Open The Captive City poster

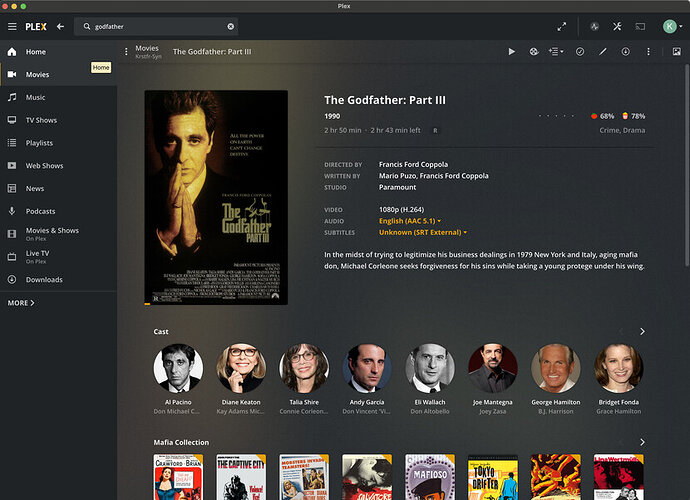[241, 477]
